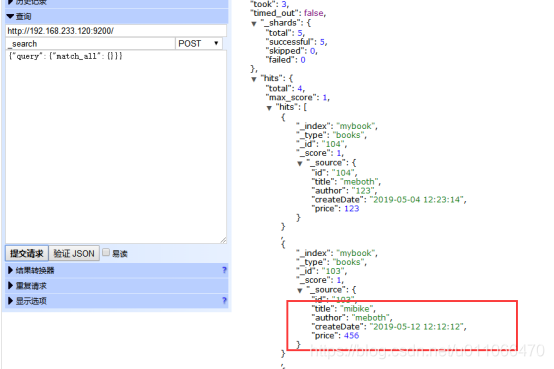The height and width of the screenshot is (369, 554).
Task: Click the "took": 3 value
Action: (x=284, y=4)
